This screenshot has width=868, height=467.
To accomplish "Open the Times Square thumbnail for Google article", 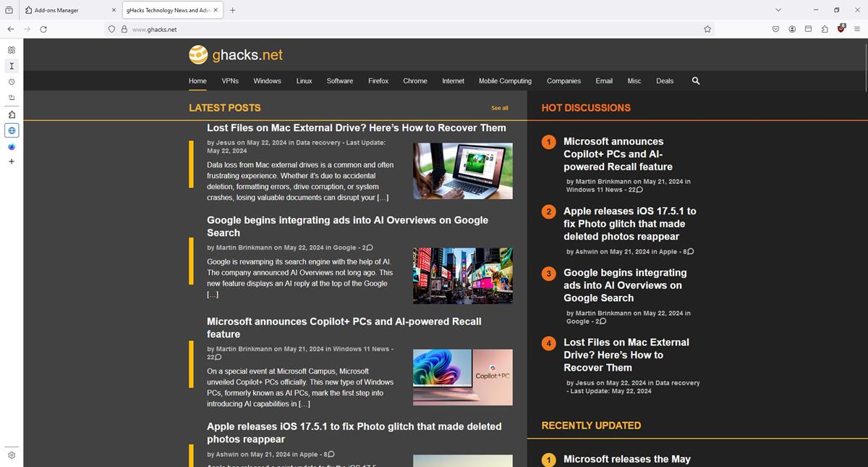I will (x=463, y=276).
